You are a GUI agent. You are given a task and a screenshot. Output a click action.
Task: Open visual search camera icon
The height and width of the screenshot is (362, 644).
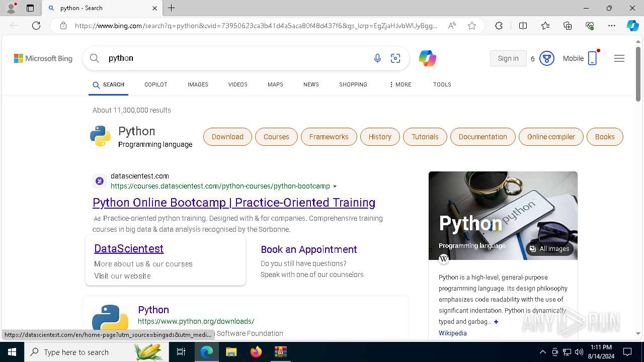tap(395, 58)
